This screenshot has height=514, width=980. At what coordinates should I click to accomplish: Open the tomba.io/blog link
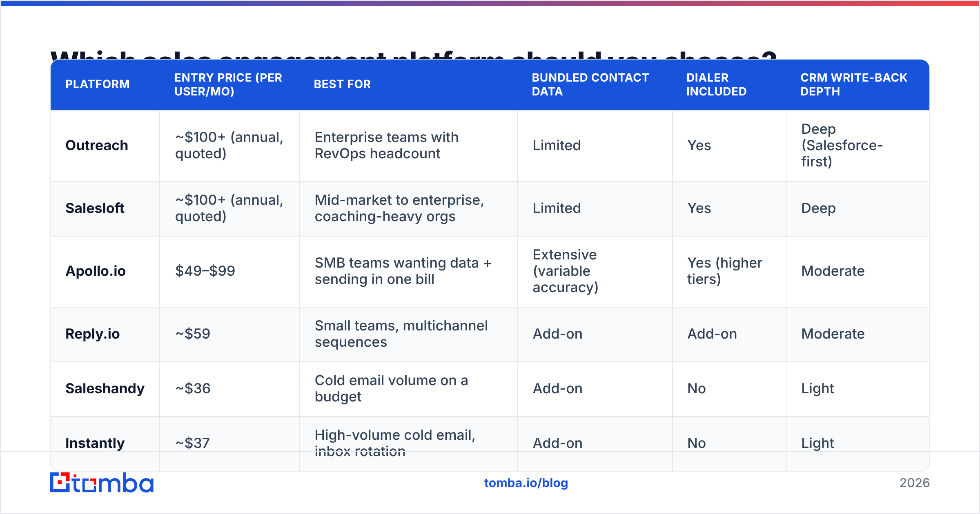526,483
